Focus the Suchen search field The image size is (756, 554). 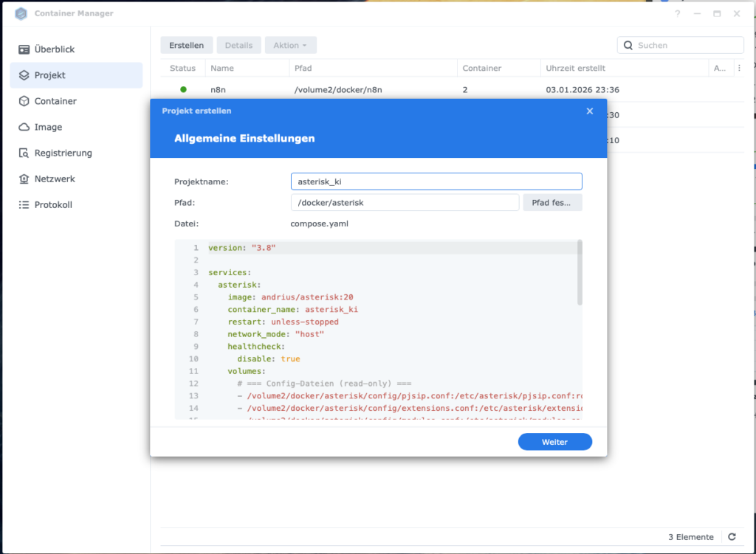click(x=687, y=45)
